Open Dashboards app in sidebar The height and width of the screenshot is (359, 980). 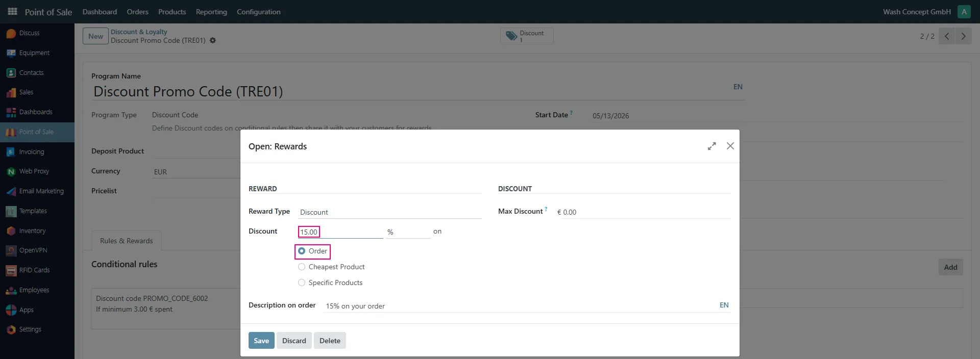pyautogui.click(x=37, y=112)
